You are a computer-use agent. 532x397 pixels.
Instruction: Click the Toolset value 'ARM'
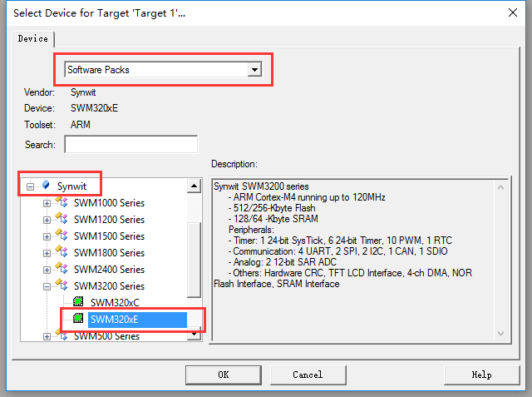click(x=81, y=125)
